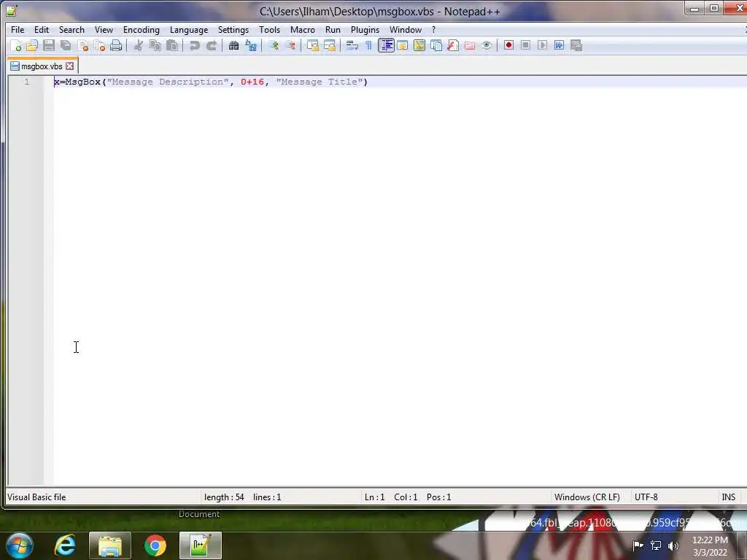Open Folder as Workspace icon
This screenshot has width=747, height=560.
tap(470, 46)
